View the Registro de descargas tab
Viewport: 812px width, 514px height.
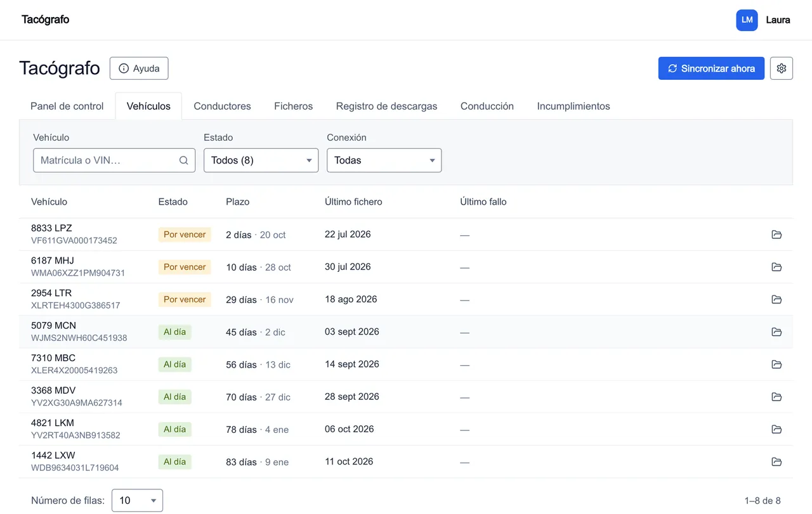tap(386, 106)
